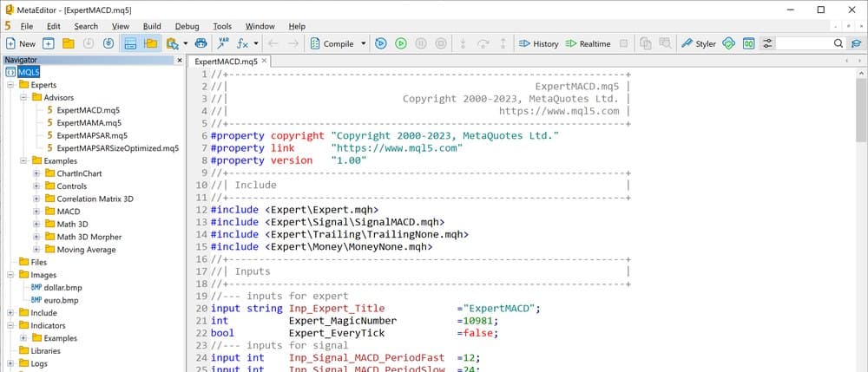Open the Help menu
The height and width of the screenshot is (372, 868).
tap(297, 26)
